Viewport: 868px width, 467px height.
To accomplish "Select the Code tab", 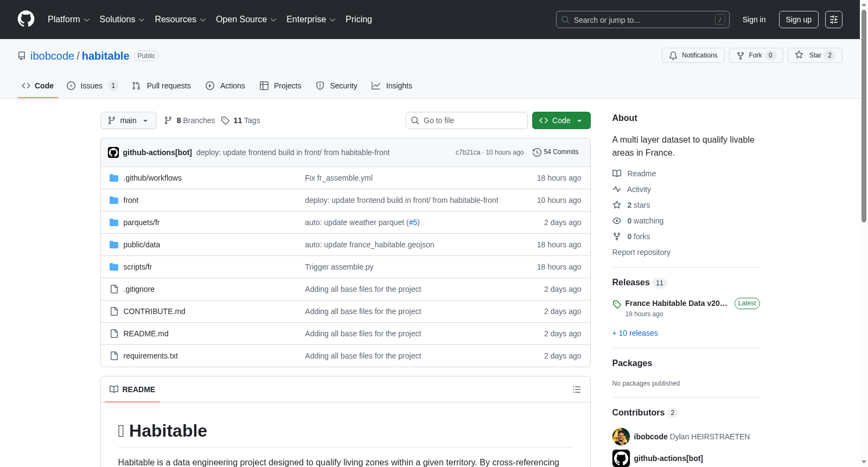I will click(x=38, y=86).
